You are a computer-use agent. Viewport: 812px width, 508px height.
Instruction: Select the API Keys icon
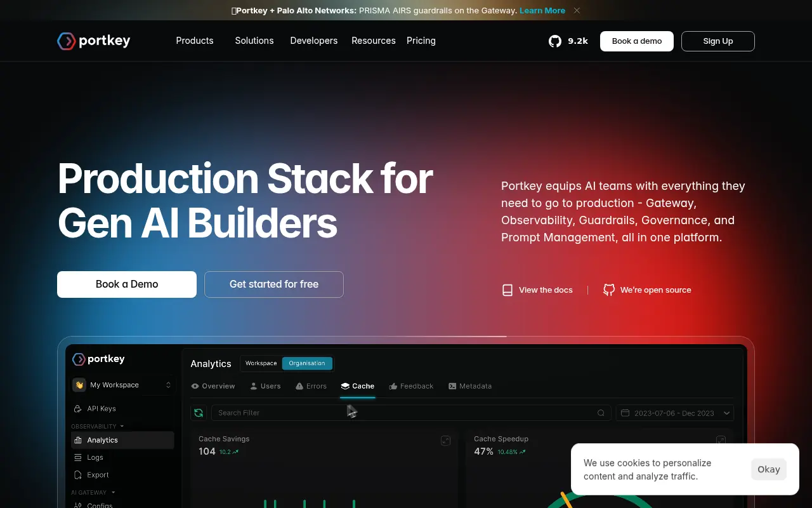click(x=77, y=408)
